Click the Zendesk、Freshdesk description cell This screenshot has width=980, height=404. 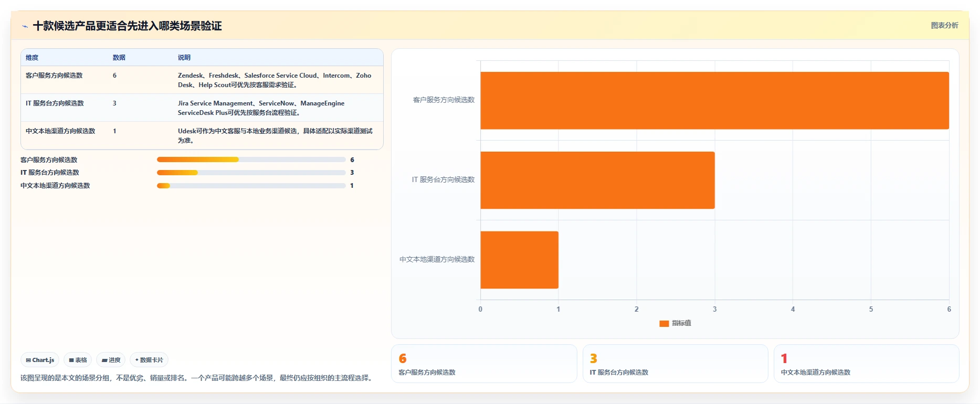pyautogui.click(x=275, y=80)
